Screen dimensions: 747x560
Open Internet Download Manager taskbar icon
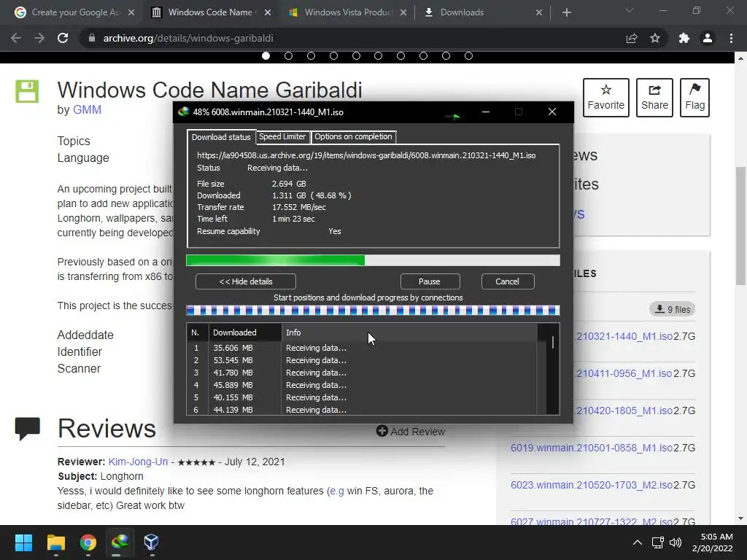click(x=120, y=542)
